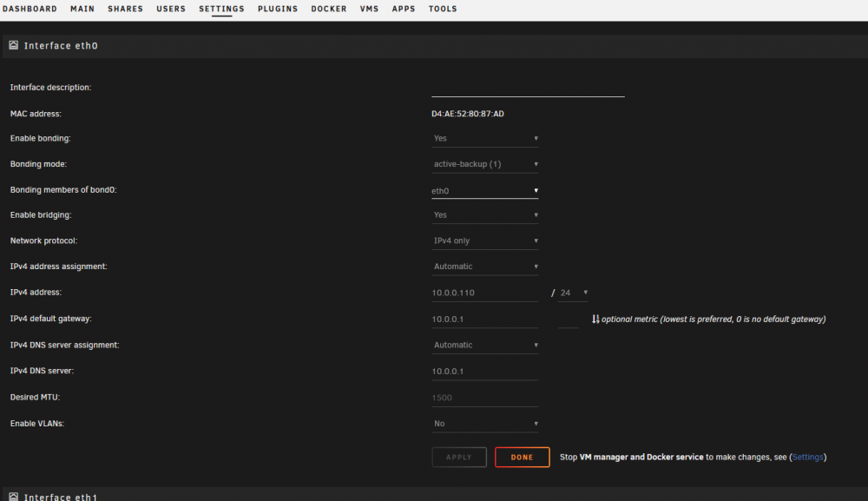Click the optional metric hint text
The width and height of the screenshot is (868, 501).
tap(713, 320)
